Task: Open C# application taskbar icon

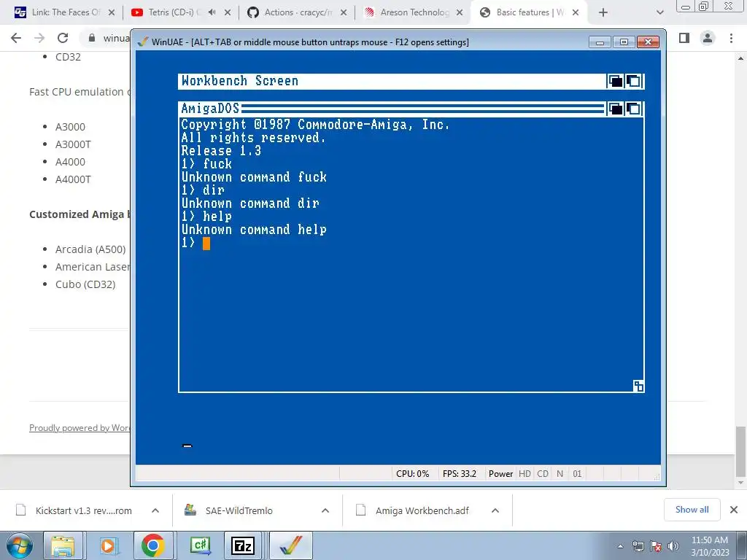Action: (x=199, y=545)
